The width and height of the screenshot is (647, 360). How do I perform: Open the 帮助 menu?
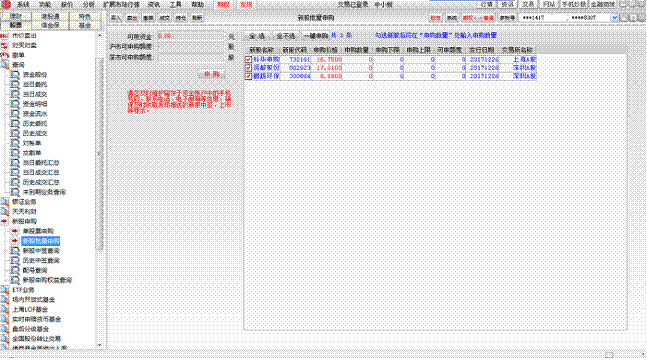[198, 5]
